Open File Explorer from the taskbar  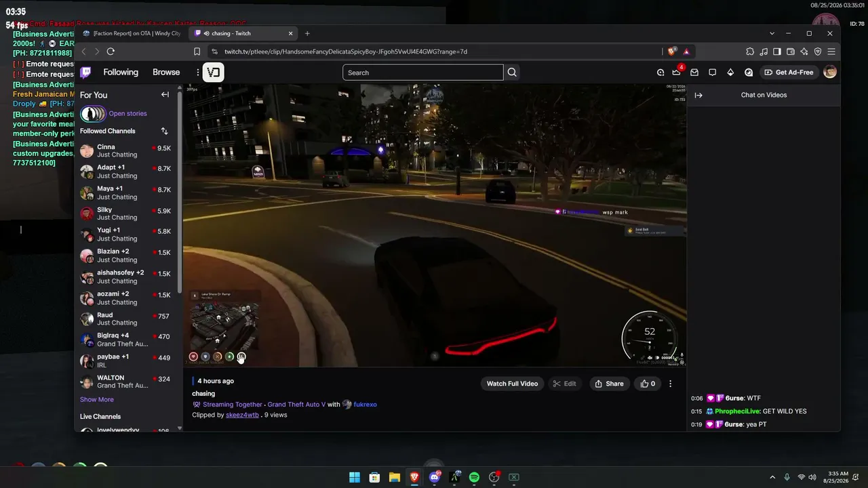click(394, 477)
